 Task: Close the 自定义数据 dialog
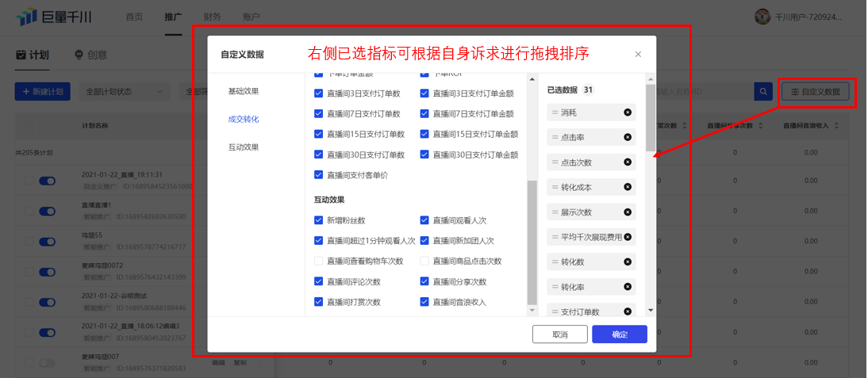click(638, 54)
